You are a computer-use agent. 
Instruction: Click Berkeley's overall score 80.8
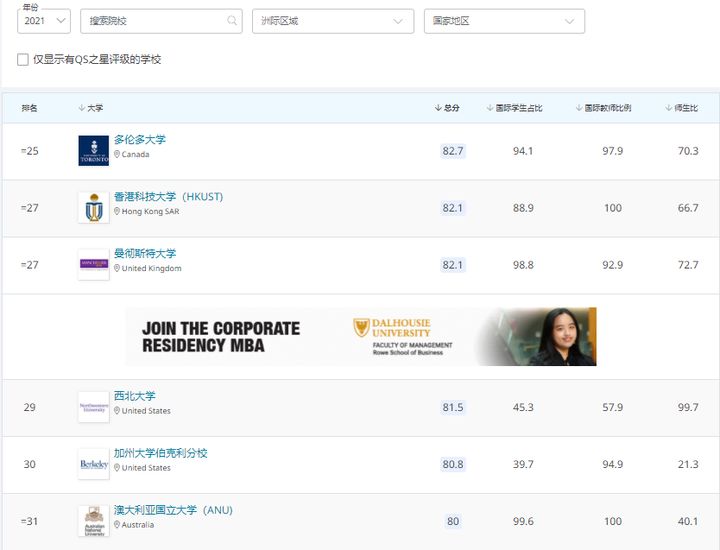point(453,464)
